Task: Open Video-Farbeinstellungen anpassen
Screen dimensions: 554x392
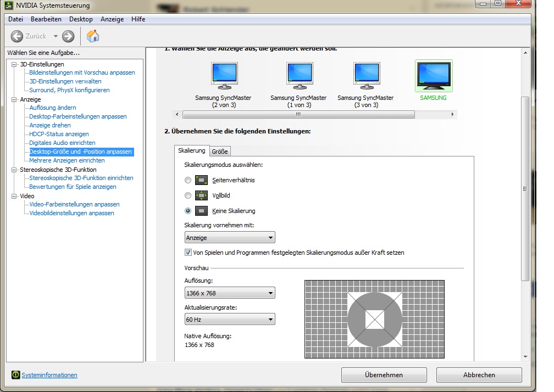Action: (x=74, y=204)
